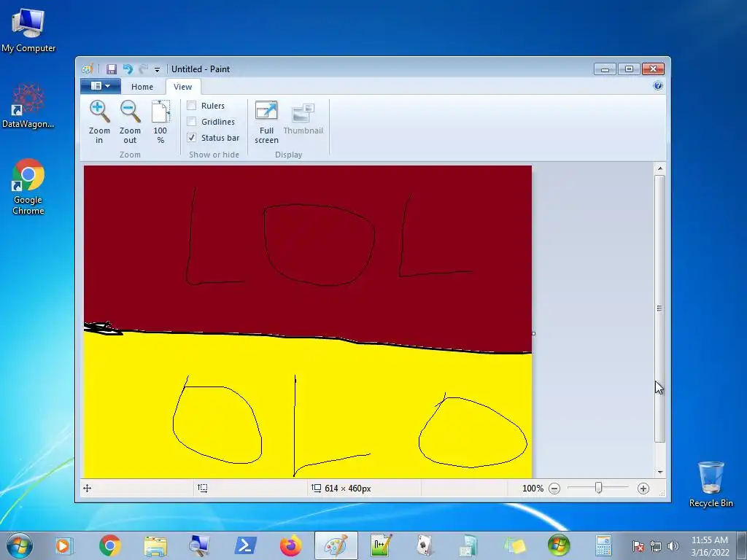Screen dimensions: 747x560
Task: Click the Paint app icon in title bar
Action: point(88,69)
